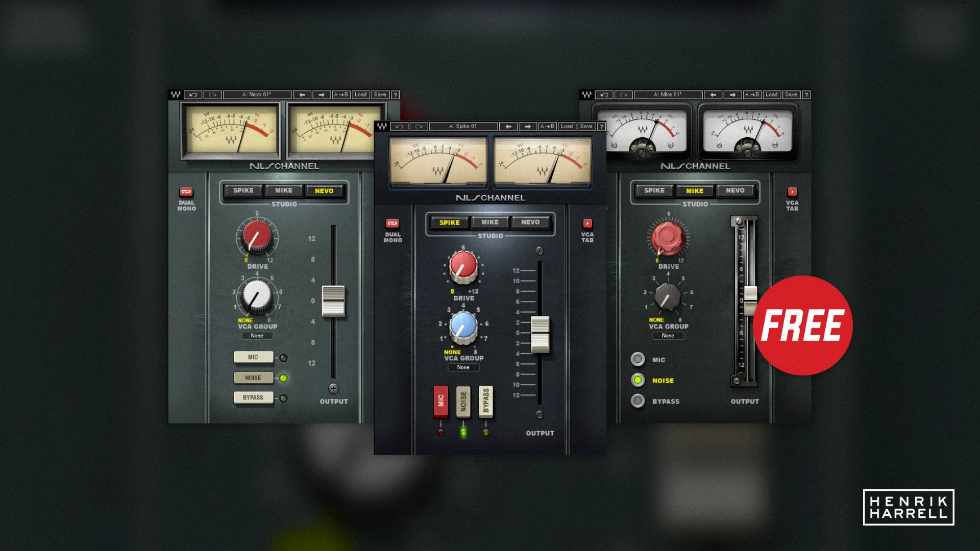Engage BYPASS on the Nevo channel

pos(253,397)
